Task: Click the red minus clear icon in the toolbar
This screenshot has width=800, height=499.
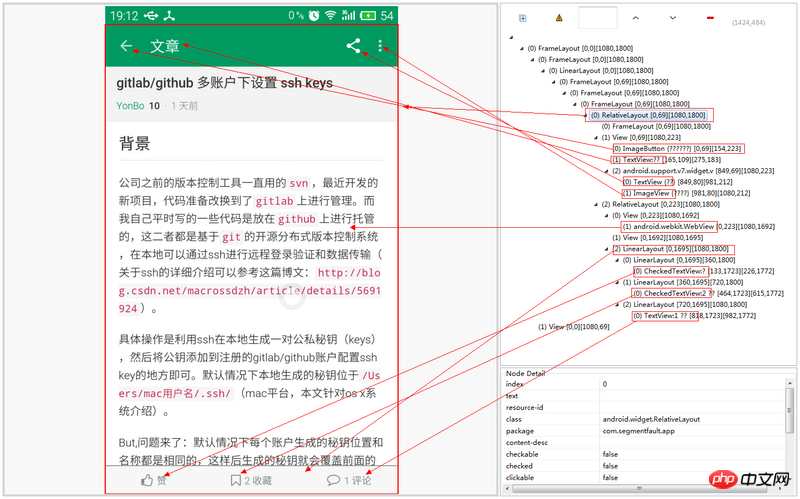Action: point(710,18)
